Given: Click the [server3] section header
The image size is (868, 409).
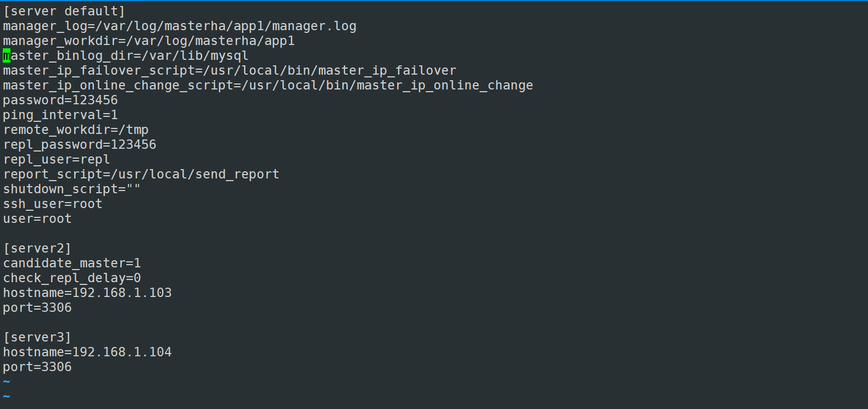Looking at the screenshot, I should click(37, 338).
